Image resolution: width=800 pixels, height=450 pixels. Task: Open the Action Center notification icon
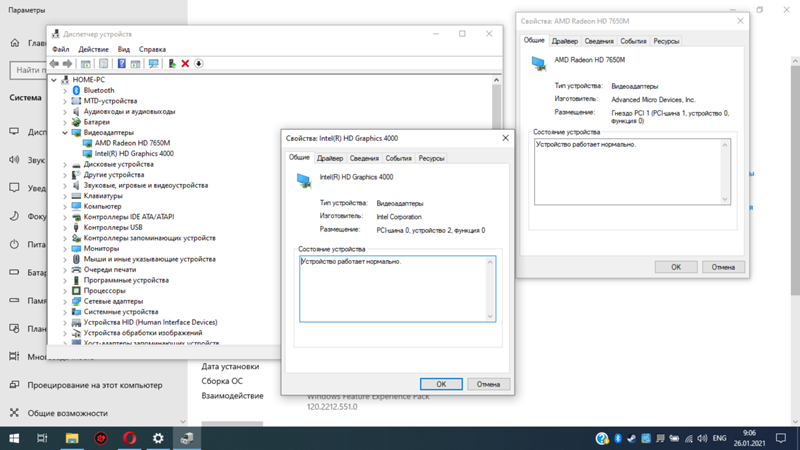coord(781,438)
